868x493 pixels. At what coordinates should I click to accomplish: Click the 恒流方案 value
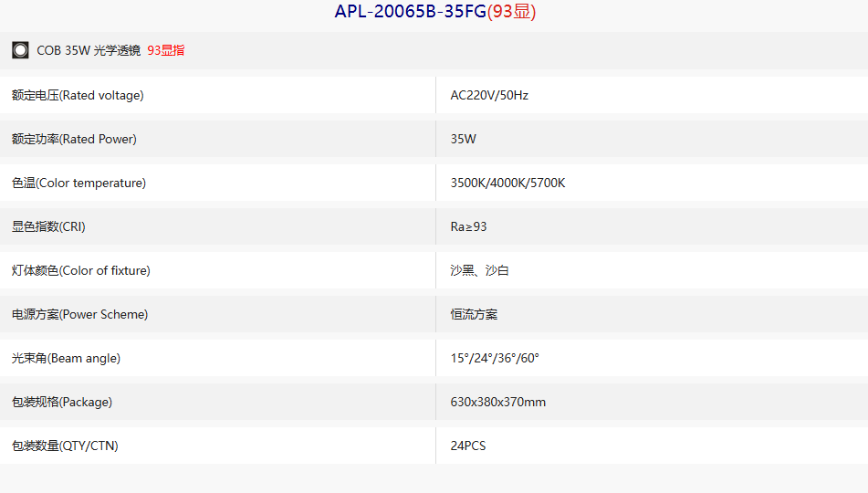click(474, 314)
